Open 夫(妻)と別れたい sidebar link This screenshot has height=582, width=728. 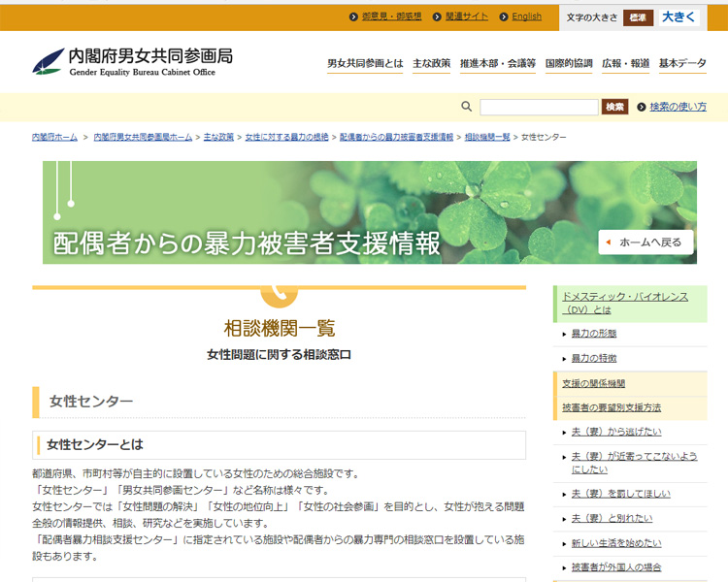point(612,518)
